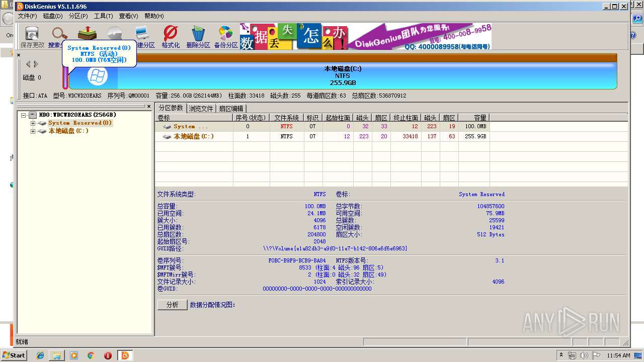
Task: Click the 卷标 column header
Action: click(x=194, y=118)
